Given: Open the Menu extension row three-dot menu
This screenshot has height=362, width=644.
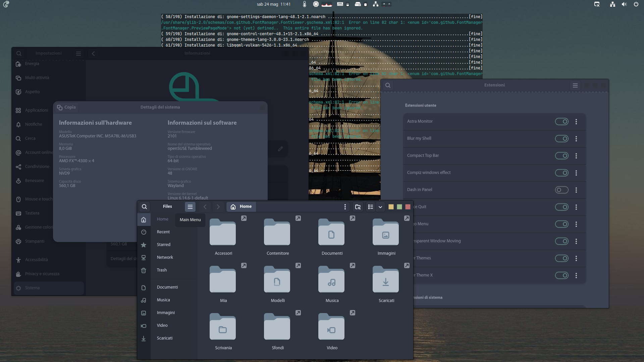Looking at the screenshot, I should pyautogui.click(x=576, y=224).
